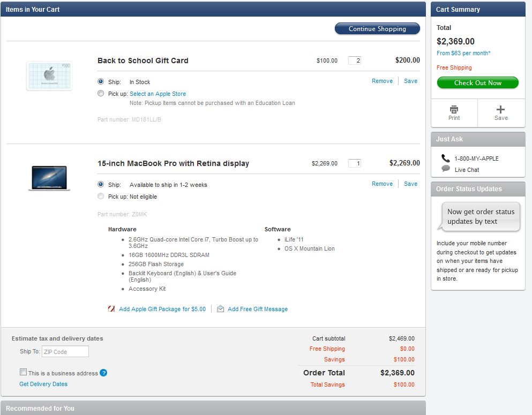Click Add Apple Gift Package for $5.00
This screenshot has height=415, width=532.
coord(162,309)
